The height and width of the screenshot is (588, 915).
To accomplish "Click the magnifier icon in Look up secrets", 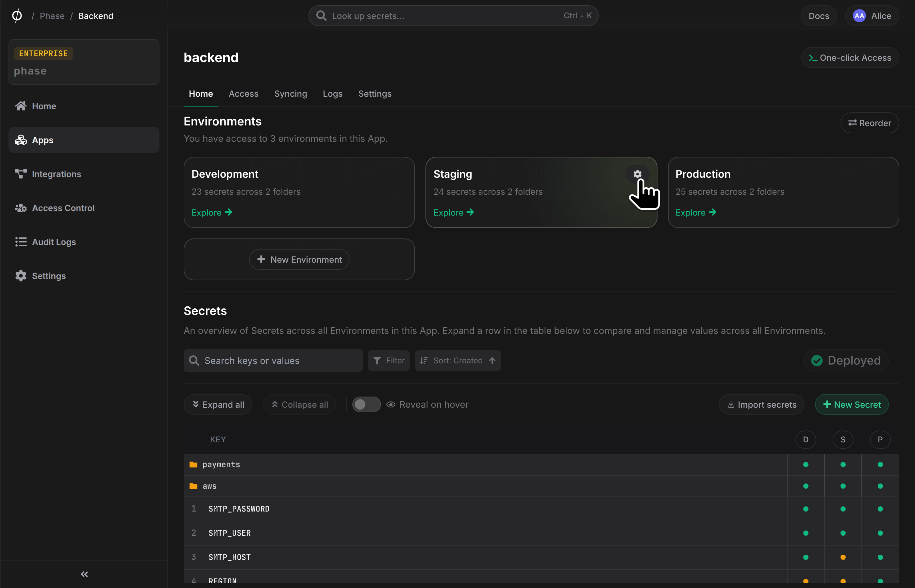I will click(x=322, y=16).
